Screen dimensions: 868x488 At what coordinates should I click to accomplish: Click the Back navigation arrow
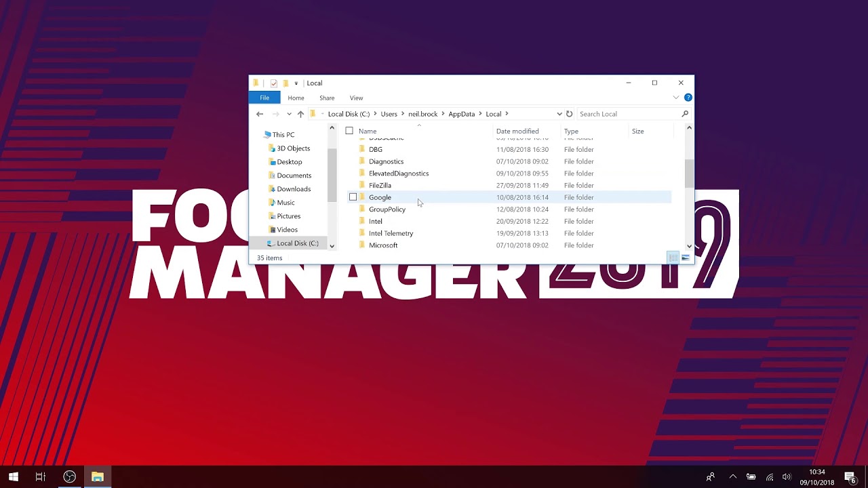pyautogui.click(x=260, y=114)
